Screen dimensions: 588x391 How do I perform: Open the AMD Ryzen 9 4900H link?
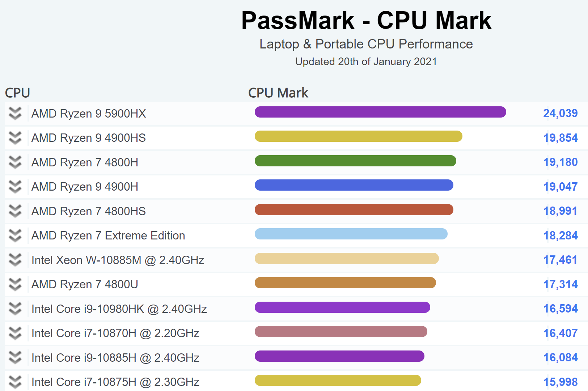(85, 187)
